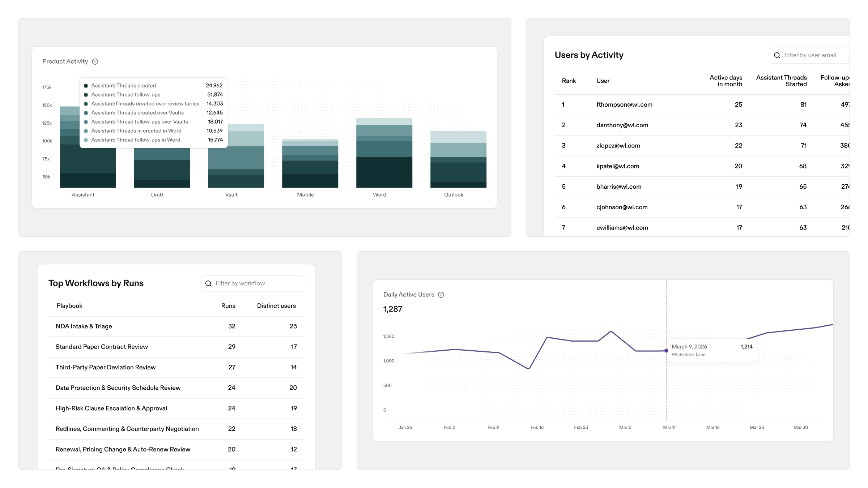Click the Threads created legend swatch

point(86,86)
